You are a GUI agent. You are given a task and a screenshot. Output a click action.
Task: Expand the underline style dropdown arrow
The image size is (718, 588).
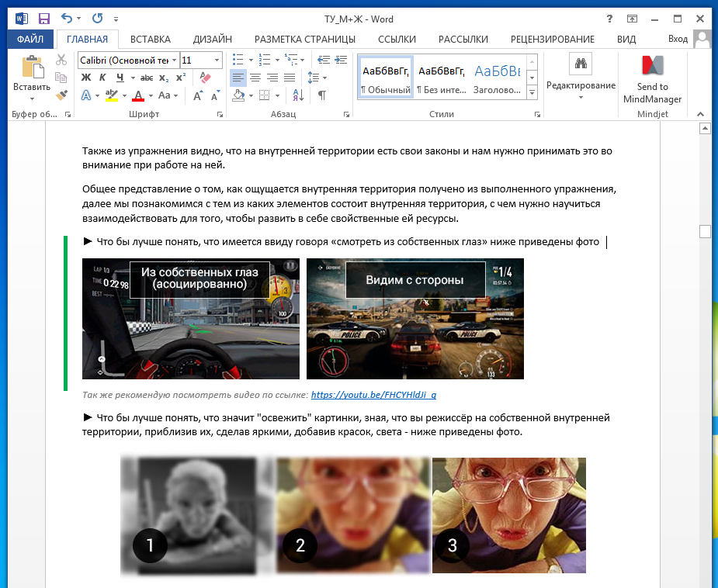pos(133,78)
